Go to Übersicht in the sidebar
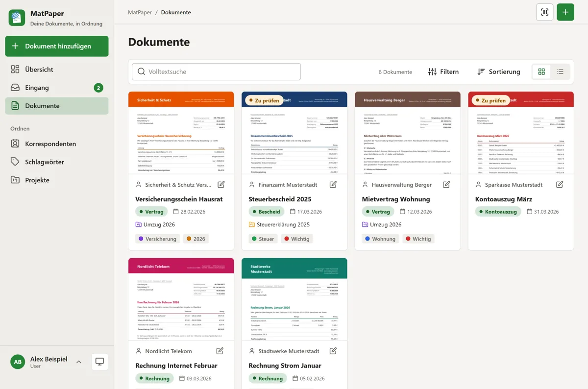Screen dimensions: 588x389 [57, 70]
